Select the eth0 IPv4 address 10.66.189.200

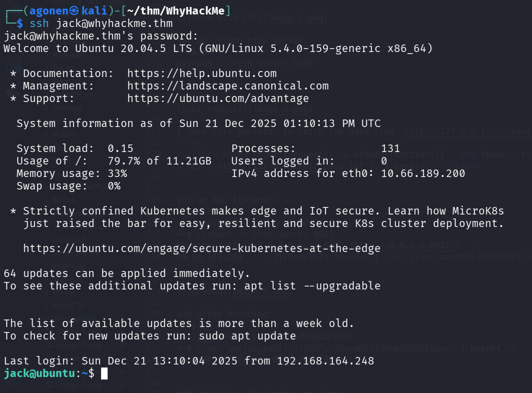click(x=423, y=173)
